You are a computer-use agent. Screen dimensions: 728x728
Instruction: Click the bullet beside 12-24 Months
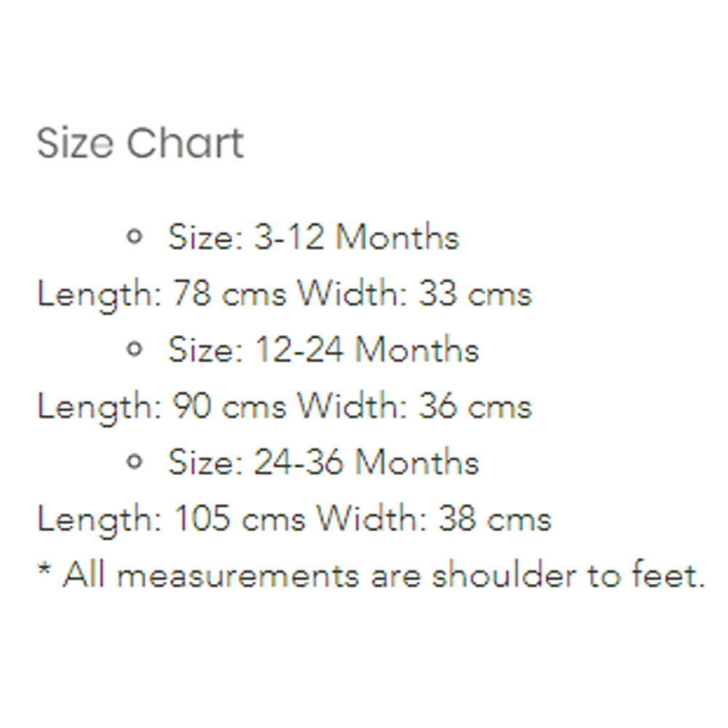tap(134, 349)
